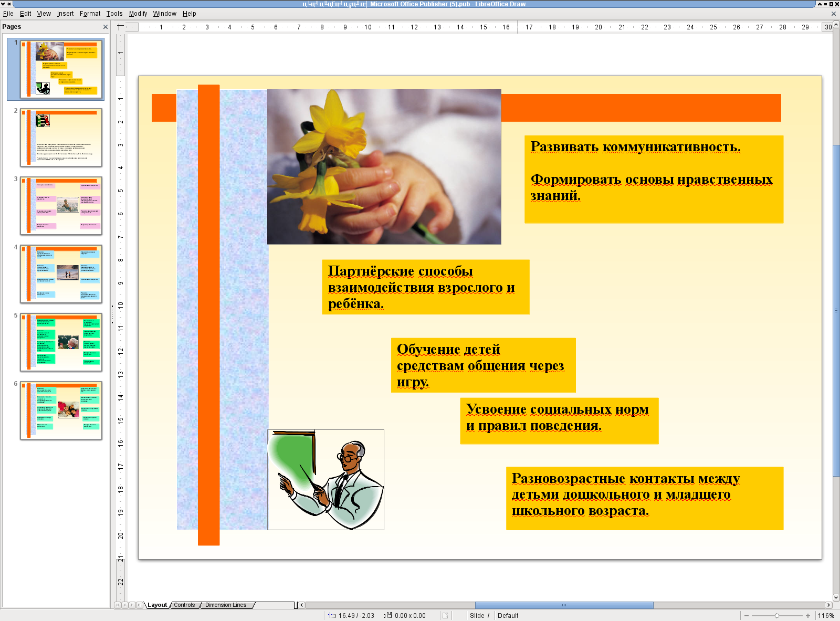Switch to the Dimension Lines layer tab

tap(226, 605)
